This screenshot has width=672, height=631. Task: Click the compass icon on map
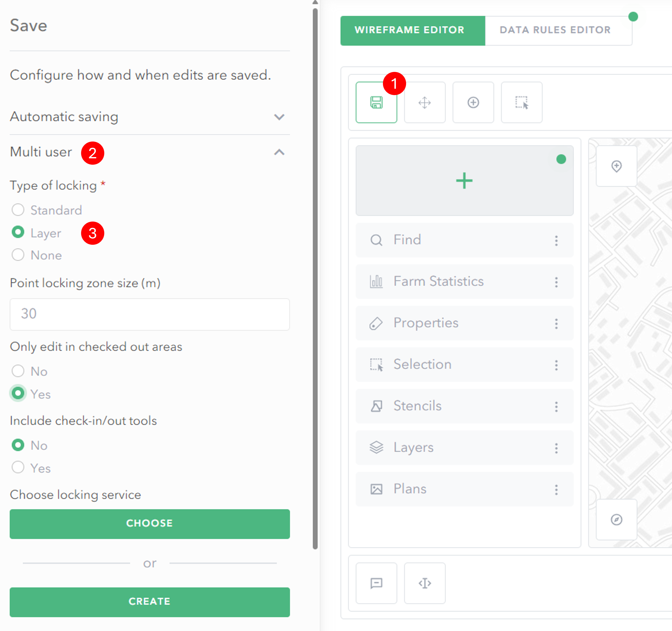616,520
